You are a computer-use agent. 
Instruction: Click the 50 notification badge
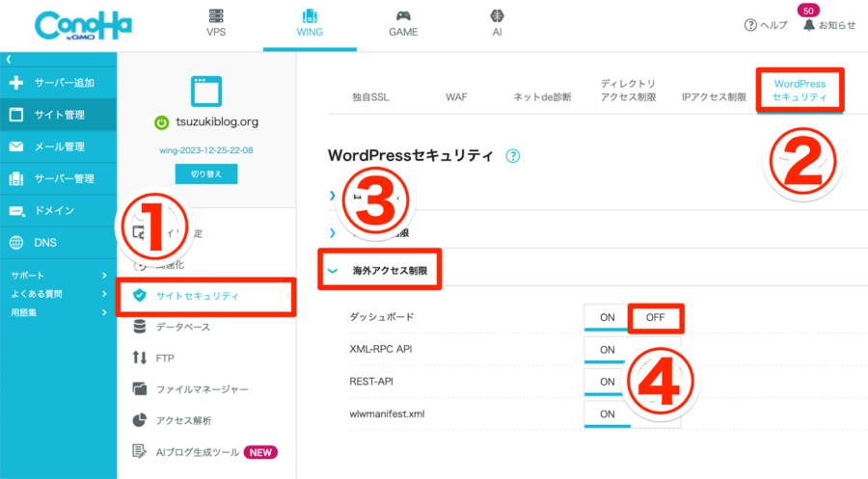(x=808, y=11)
